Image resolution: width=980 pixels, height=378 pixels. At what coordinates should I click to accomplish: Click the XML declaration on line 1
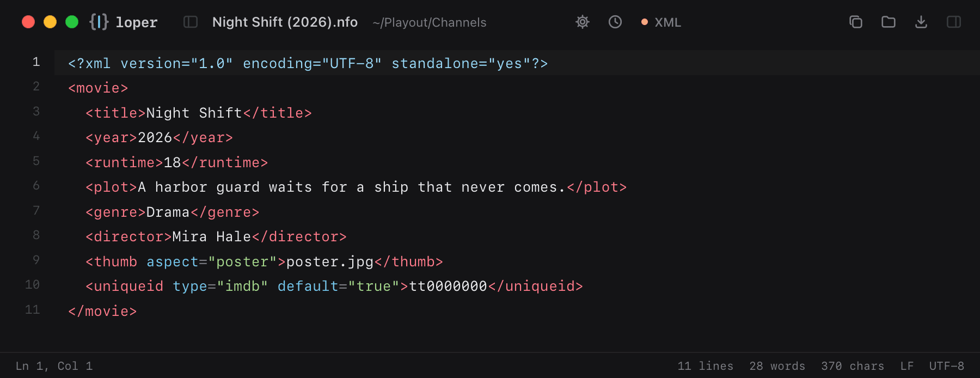[x=308, y=63]
